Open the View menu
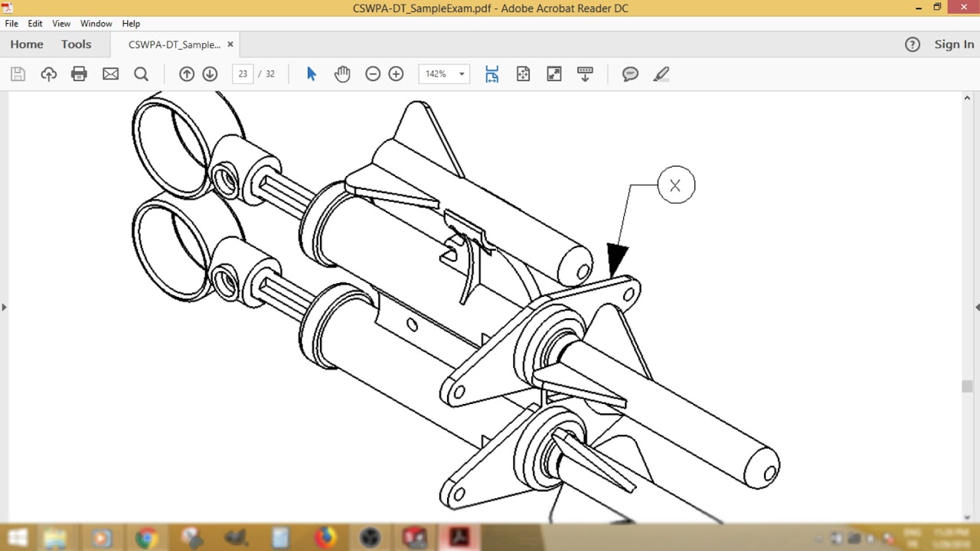The image size is (980, 551). 60,24
